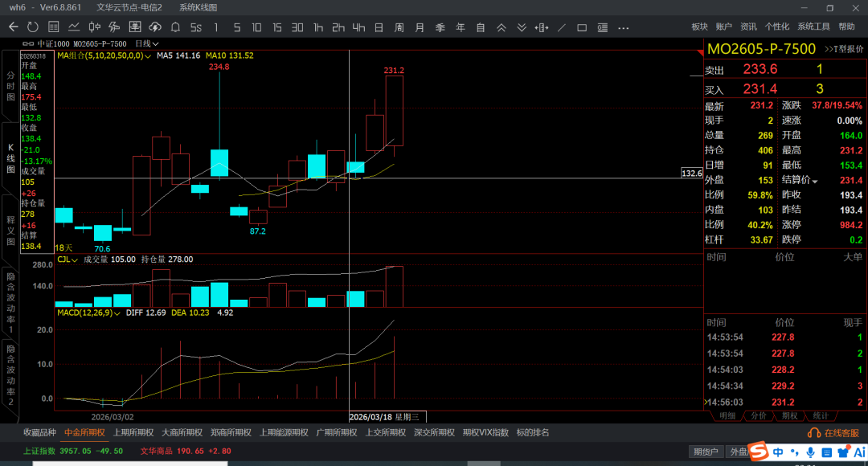Open the 个性化 menu
The height and width of the screenshot is (466, 868).
[x=777, y=27]
